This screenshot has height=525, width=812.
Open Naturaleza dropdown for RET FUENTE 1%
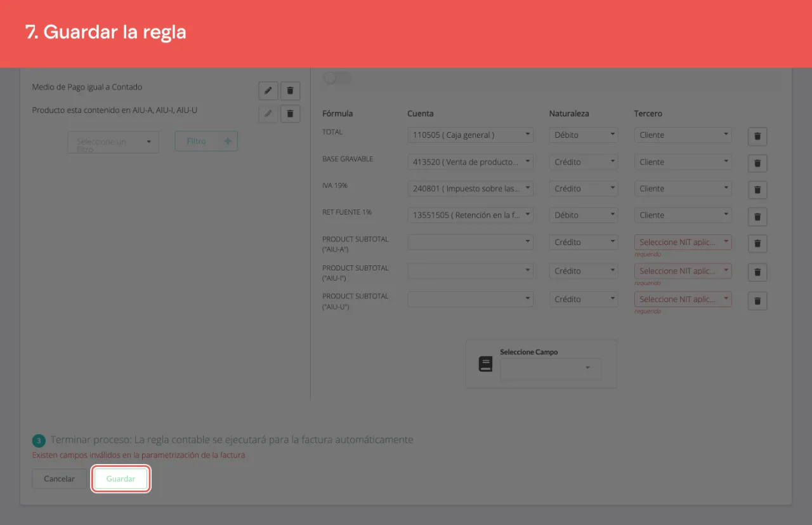coord(584,215)
